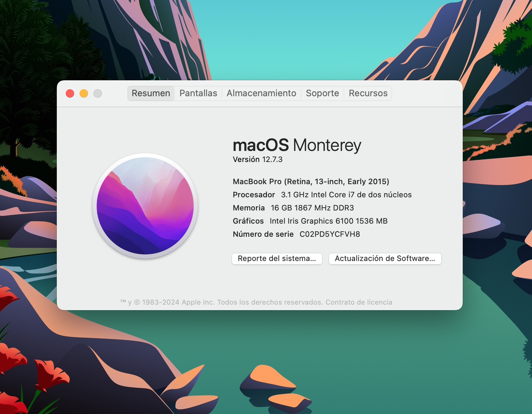The image size is (532, 414).
Task: Open the Pantallas tab
Action: (198, 93)
